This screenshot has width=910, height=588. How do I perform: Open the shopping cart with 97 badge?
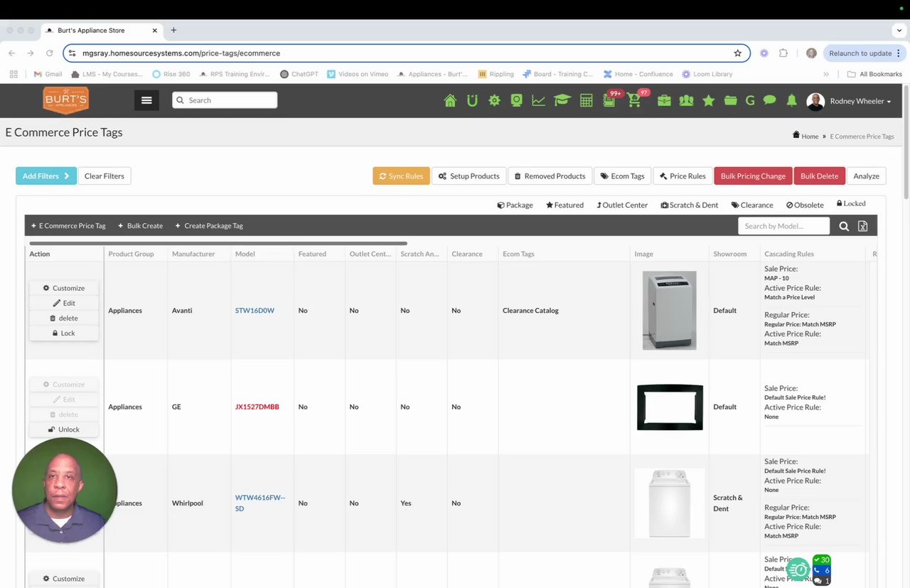click(x=635, y=100)
